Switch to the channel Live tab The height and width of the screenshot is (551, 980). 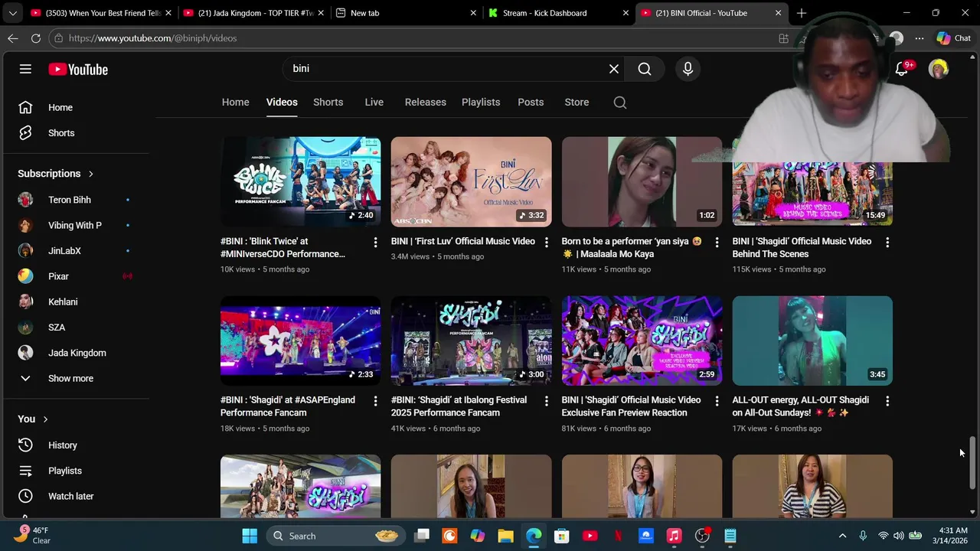point(374,103)
